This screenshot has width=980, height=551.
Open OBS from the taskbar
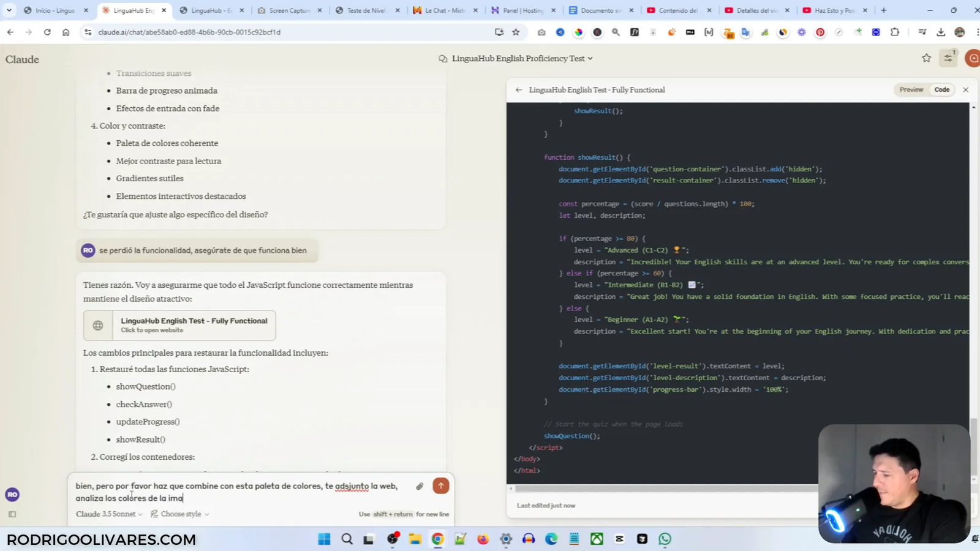point(392,539)
